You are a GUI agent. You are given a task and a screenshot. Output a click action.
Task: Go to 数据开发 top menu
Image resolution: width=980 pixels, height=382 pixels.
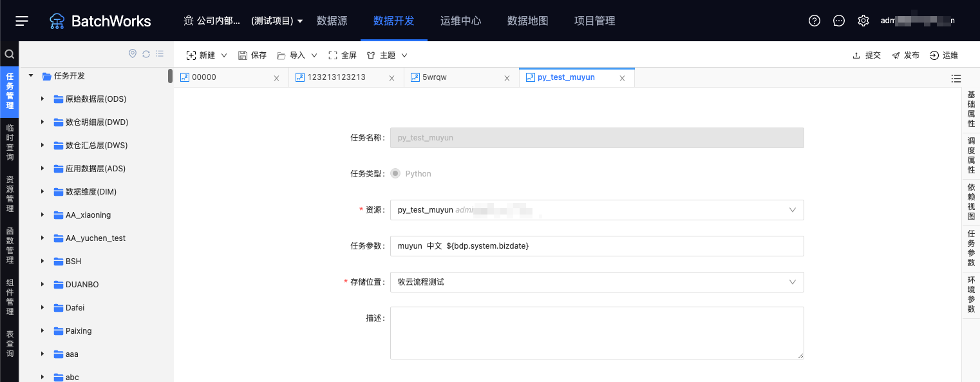coord(394,21)
